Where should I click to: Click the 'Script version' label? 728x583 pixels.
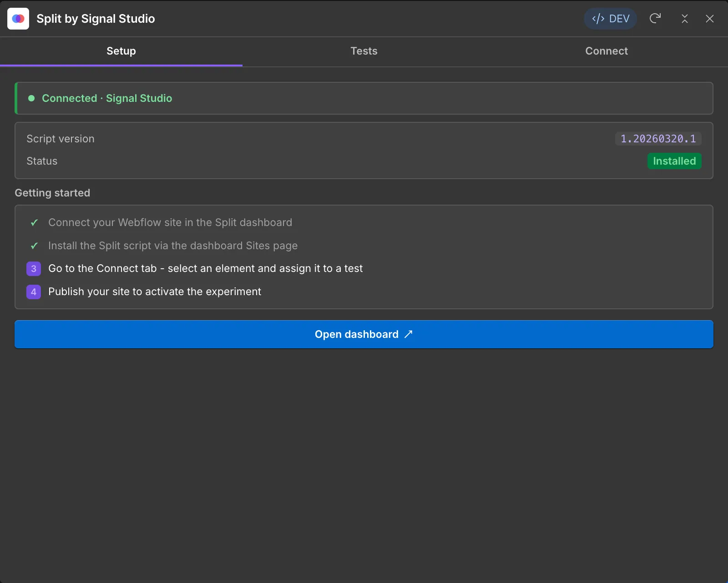[61, 139]
